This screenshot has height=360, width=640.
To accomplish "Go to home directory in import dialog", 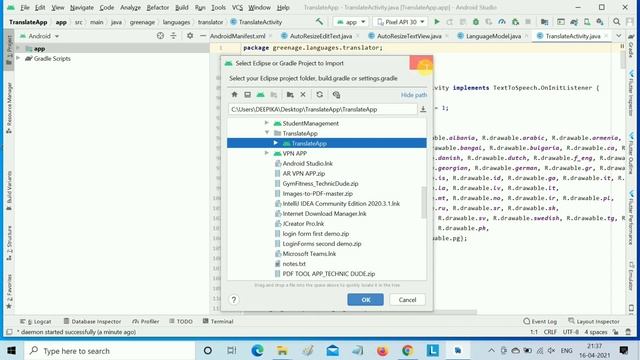I will click(x=234, y=95).
